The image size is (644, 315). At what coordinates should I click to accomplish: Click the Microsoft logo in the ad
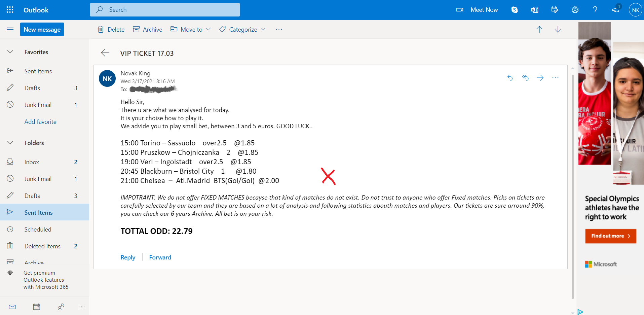601,264
